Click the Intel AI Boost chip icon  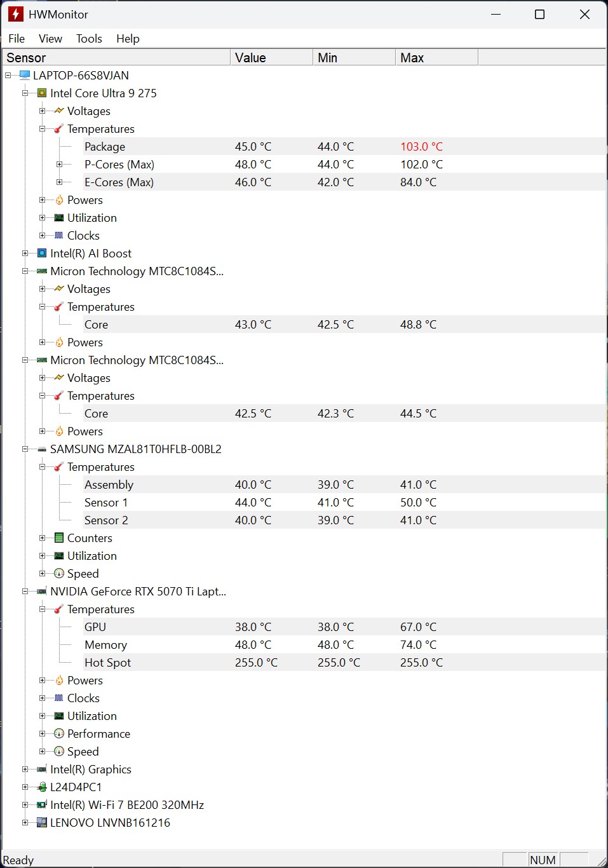pos(42,254)
